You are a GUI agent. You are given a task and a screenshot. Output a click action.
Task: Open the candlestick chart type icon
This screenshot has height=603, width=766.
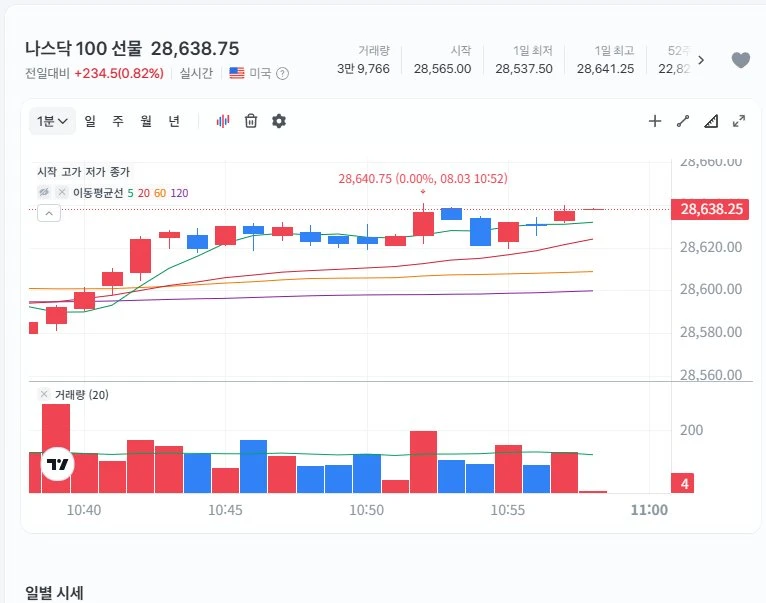(x=223, y=121)
